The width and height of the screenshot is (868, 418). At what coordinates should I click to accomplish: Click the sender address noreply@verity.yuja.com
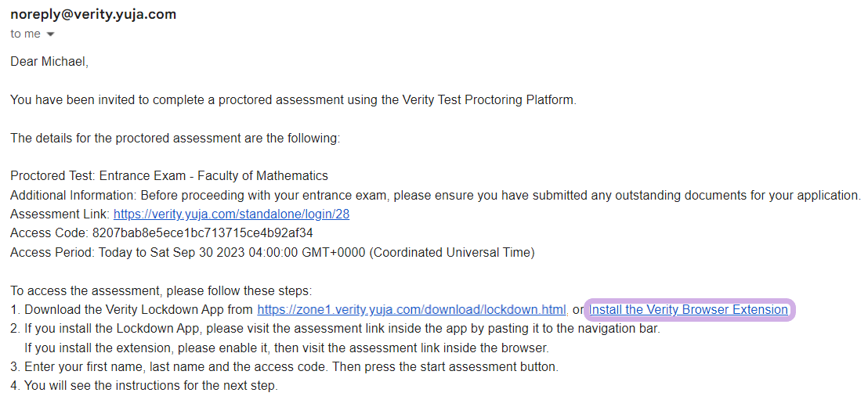pyautogui.click(x=93, y=14)
